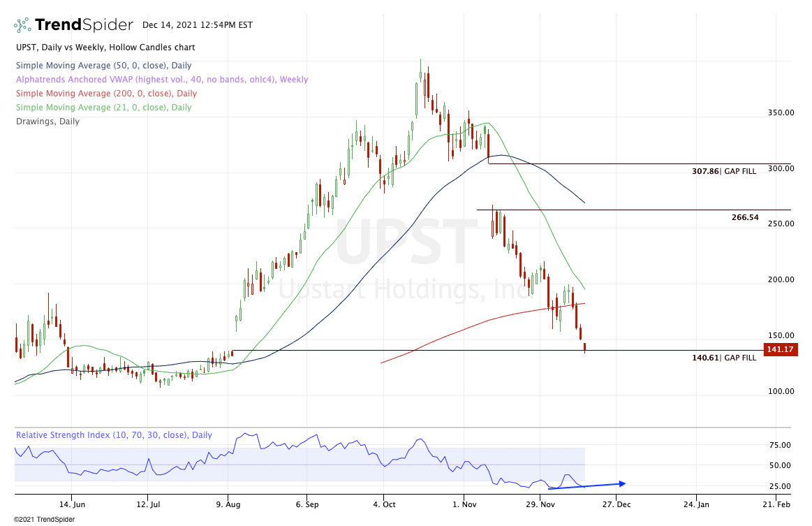Screen dimensions: 812x526
Task: Click the blue RSI divergence trend line
Action: click(586, 485)
